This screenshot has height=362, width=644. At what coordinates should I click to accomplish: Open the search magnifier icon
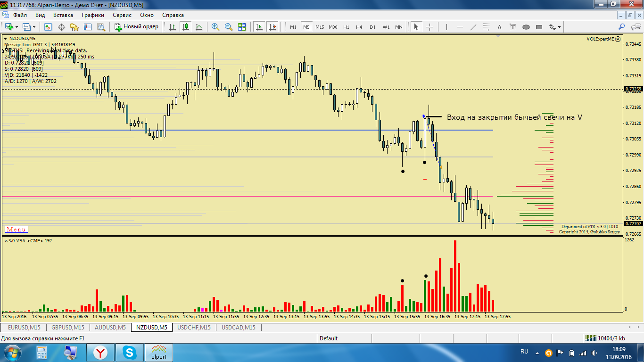tap(622, 27)
